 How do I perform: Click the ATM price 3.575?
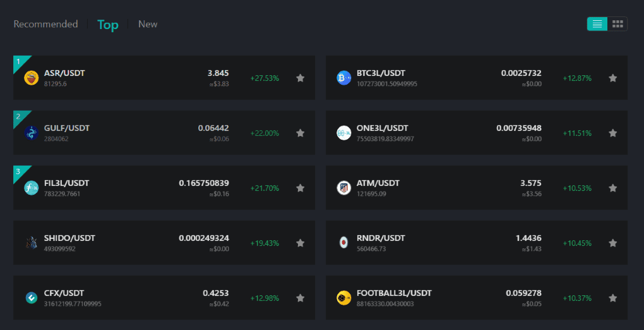531,183
